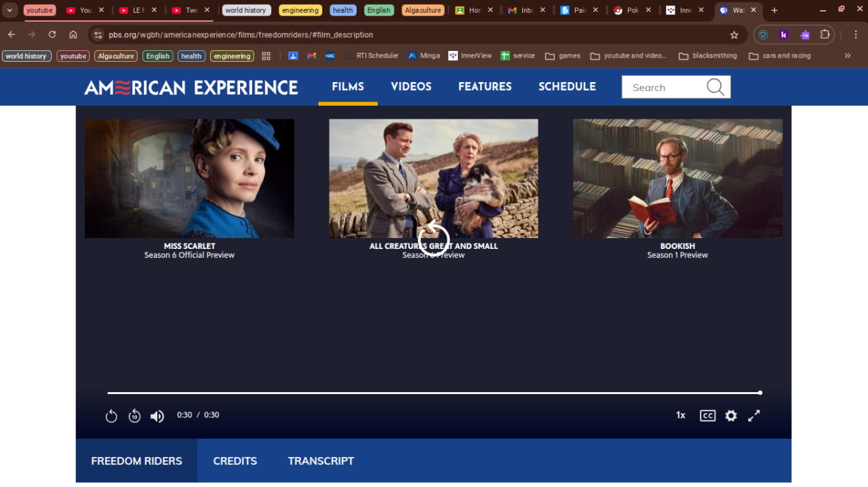Open the SCHEDULE page

click(x=567, y=87)
